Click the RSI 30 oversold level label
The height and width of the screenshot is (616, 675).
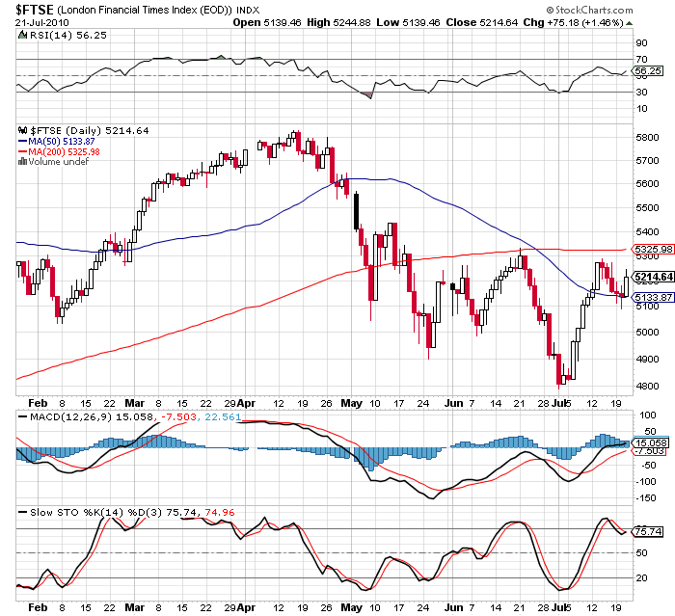pos(641,93)
